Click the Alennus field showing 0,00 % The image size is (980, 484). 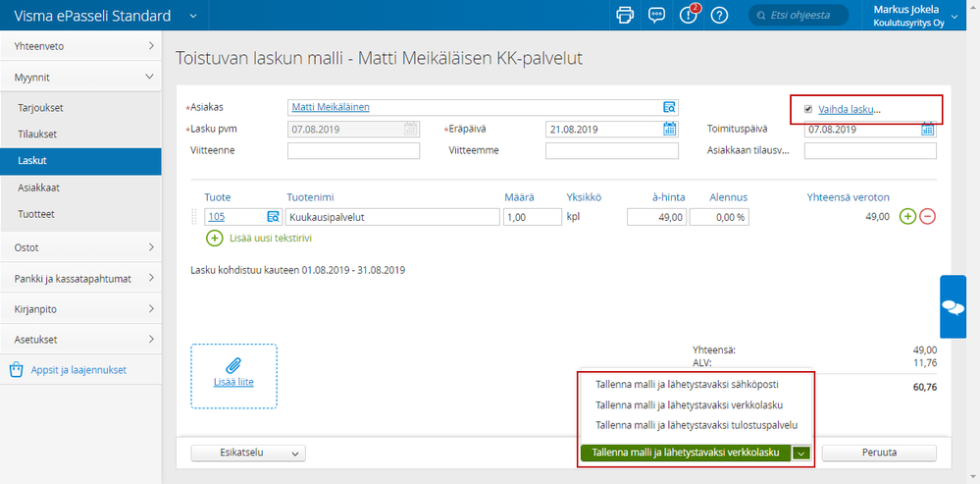coord(719,217)
